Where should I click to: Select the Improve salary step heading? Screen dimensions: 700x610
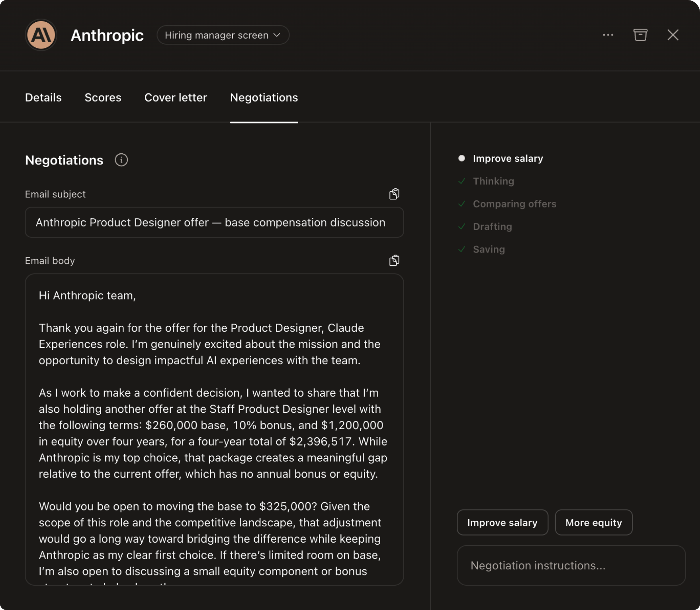(x=508, y=158)
